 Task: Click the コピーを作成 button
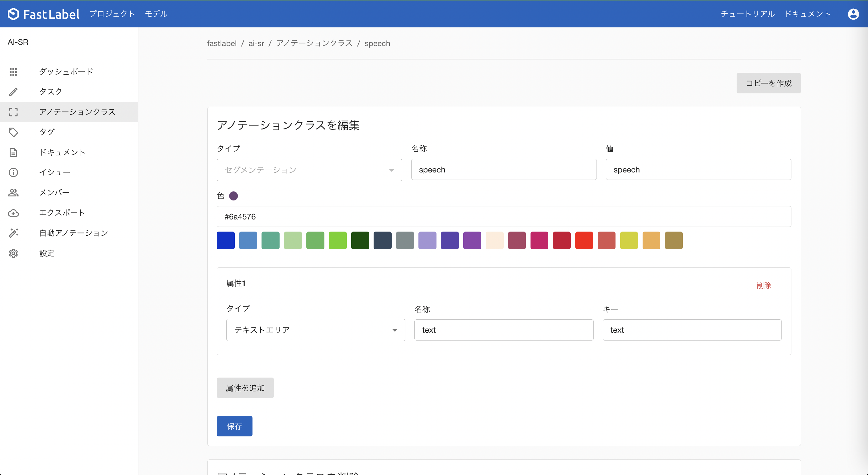pos(768,83)
